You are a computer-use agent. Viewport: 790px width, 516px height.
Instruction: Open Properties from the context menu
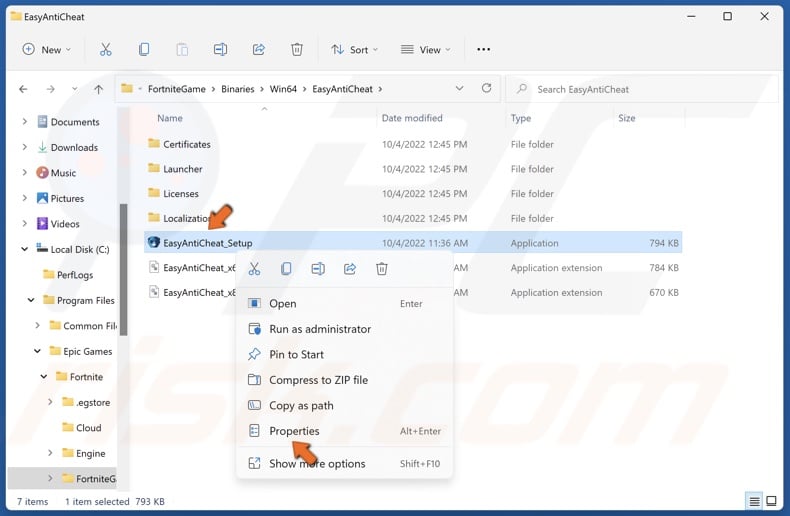pos(344,431)
